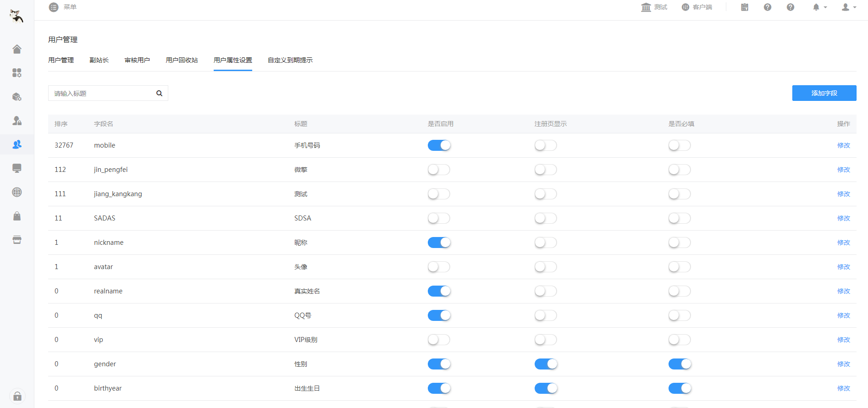Enable 注册页显示 for SADAS field
The image size is (868, 408).
point(546,218)
